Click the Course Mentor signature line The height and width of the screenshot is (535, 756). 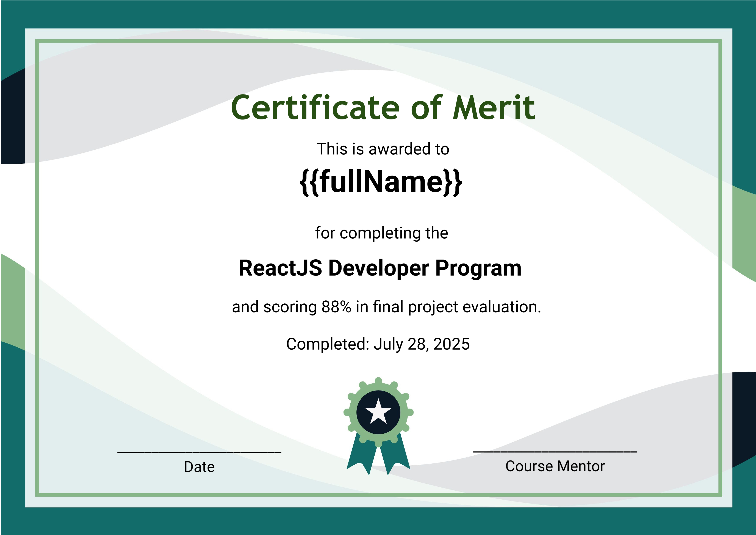(x=555, y=451)
